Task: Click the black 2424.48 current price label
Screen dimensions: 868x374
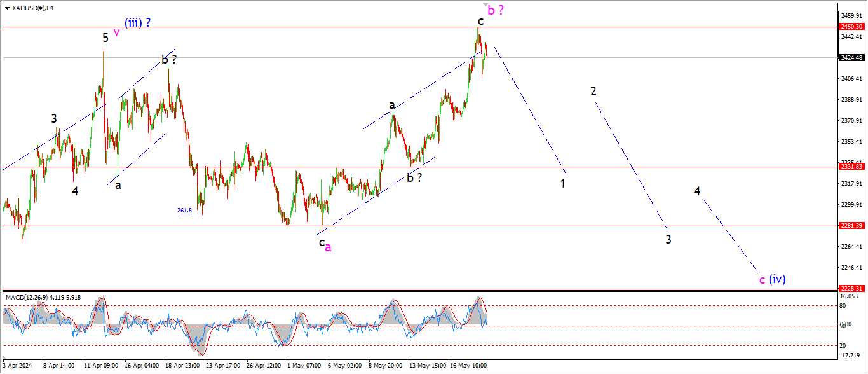Action: coord(851,57)
